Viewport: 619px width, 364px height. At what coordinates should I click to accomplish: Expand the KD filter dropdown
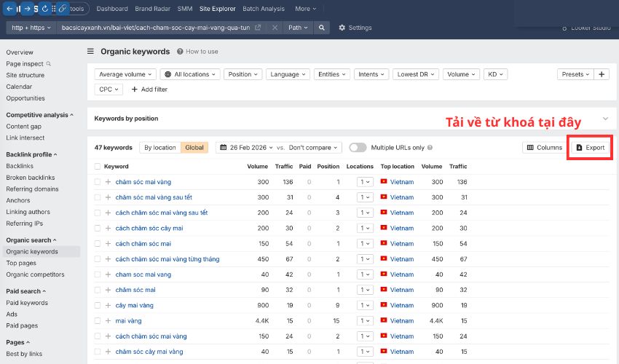tap(495, 74)
